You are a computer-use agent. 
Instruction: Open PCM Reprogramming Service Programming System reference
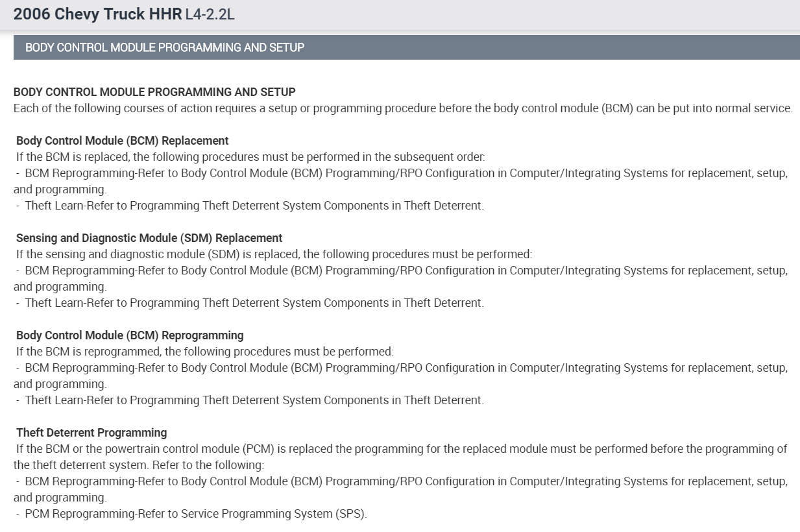coord(196,514)
